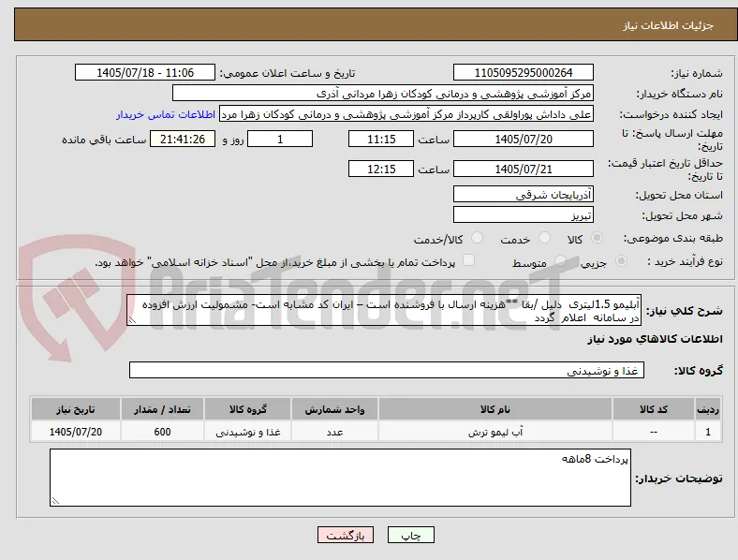Select the متوسط purchase type radio
Screen dimensions: 738x560
pos(560,260)
